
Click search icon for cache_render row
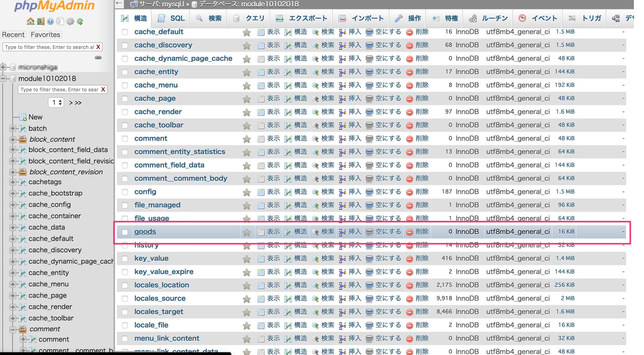point(315,112)
